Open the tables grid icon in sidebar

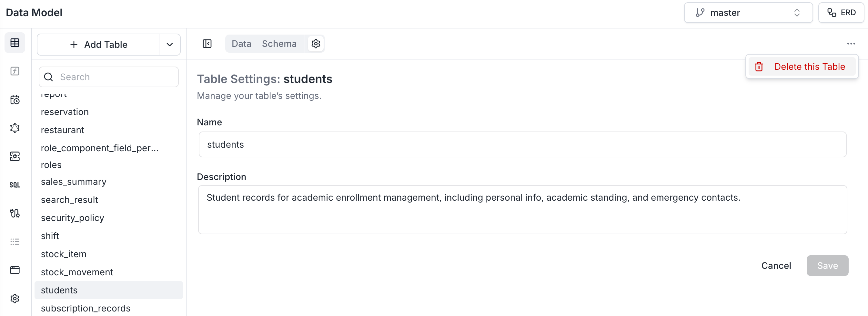click(15, 43)
